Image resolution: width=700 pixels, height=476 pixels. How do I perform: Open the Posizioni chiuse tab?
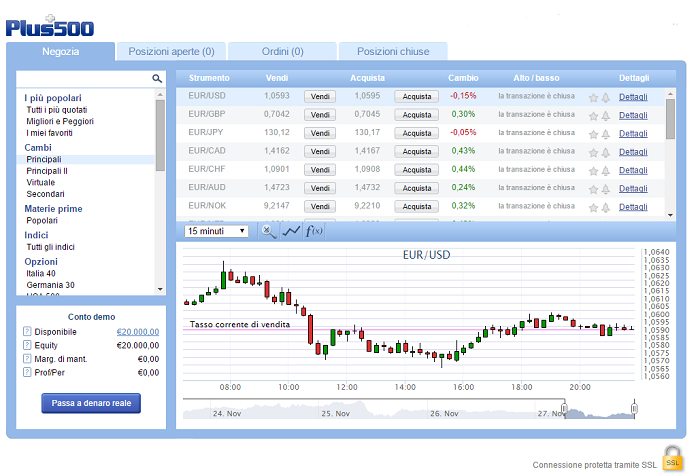393,51
